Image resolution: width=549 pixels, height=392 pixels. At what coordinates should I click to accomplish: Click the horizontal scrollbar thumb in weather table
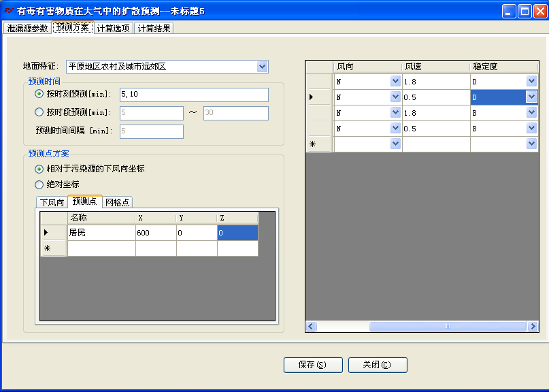coord(448,326)
